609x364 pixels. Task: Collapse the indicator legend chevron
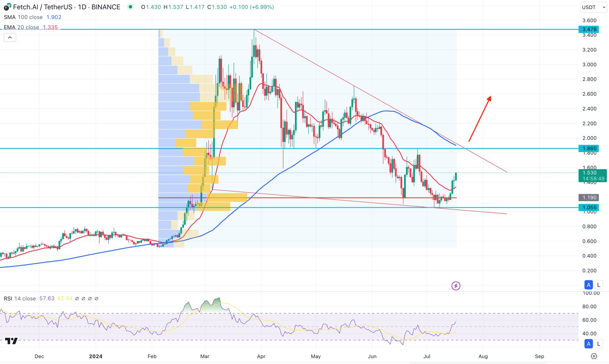(x=10, y=38)
